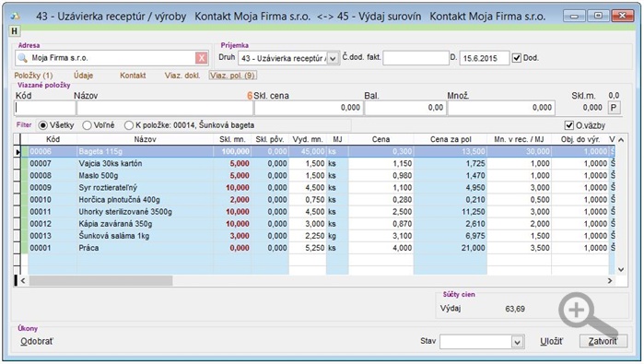Screen dimensions: 644x364
Task: Open the Viaz. pol. (9) tab
Action: click(233, 76)
